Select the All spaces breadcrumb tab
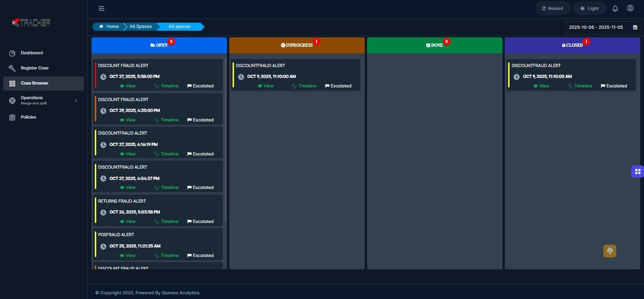Viewport: 644px width, 299px height. click(x=179, y=26)
